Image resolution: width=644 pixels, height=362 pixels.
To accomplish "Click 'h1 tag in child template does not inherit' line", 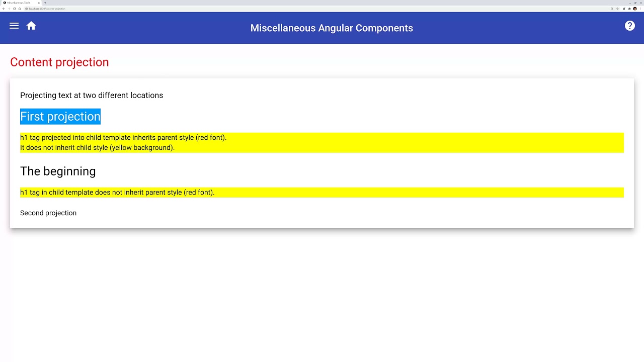I will point(117,193).
